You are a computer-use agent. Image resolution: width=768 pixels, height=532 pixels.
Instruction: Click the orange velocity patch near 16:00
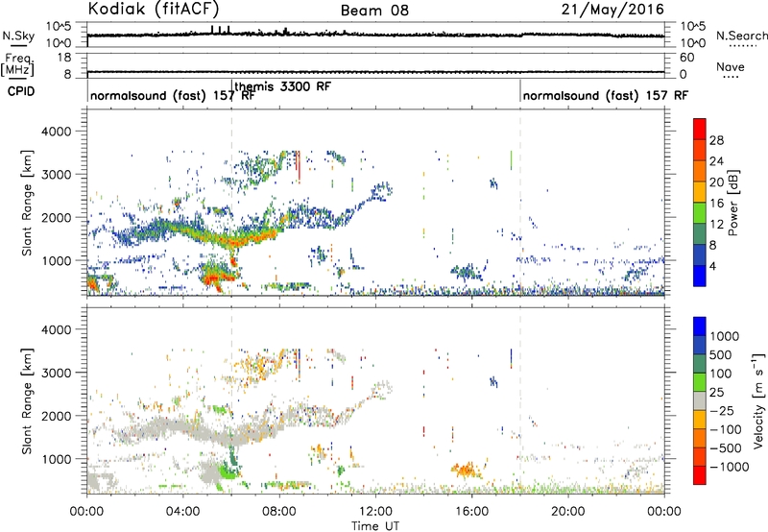(x=467, y=471)
